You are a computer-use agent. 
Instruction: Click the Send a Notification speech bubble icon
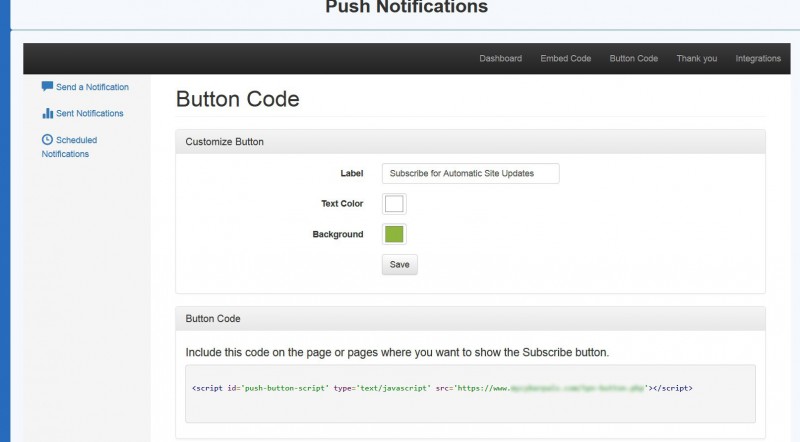[x=47, y=86]
